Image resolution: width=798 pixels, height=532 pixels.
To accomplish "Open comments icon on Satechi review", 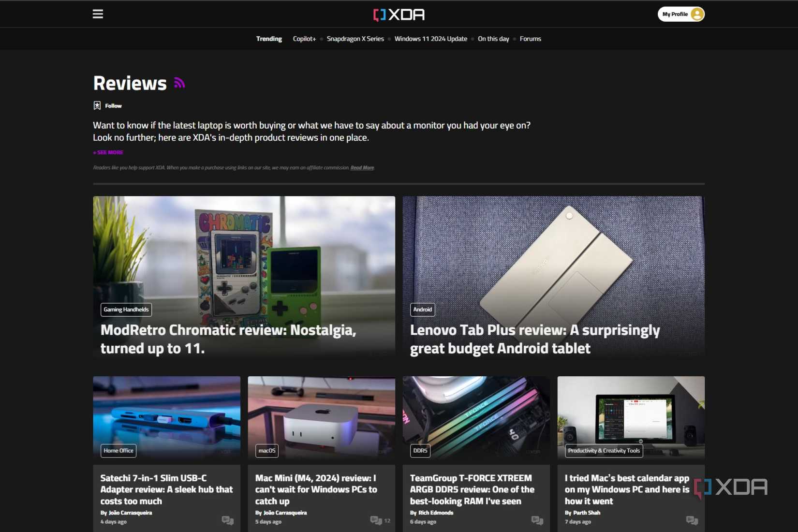I will point(228,521).
